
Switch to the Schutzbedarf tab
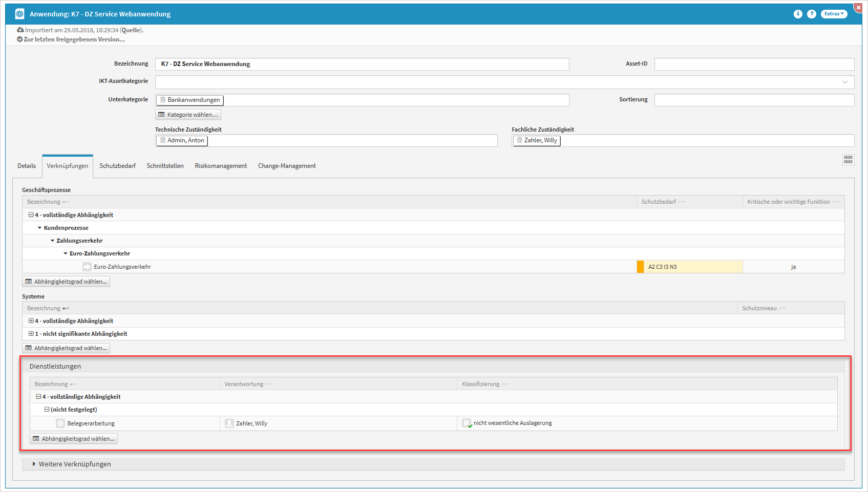point(117,166)
